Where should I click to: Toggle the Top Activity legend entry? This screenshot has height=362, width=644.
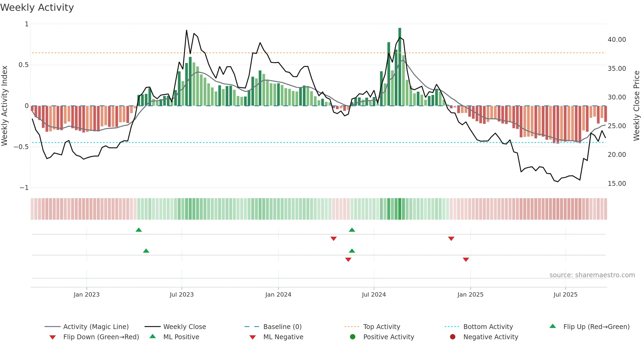(372, 327)
